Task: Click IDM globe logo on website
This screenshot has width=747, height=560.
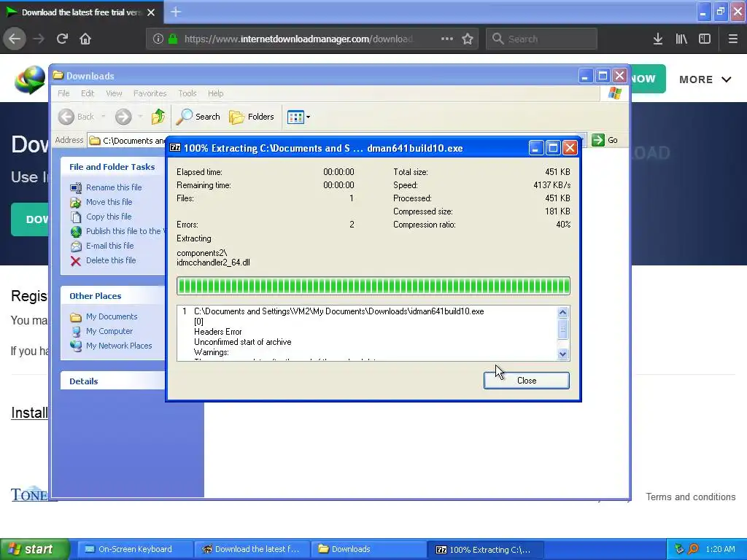Action: tap(29, 80)
